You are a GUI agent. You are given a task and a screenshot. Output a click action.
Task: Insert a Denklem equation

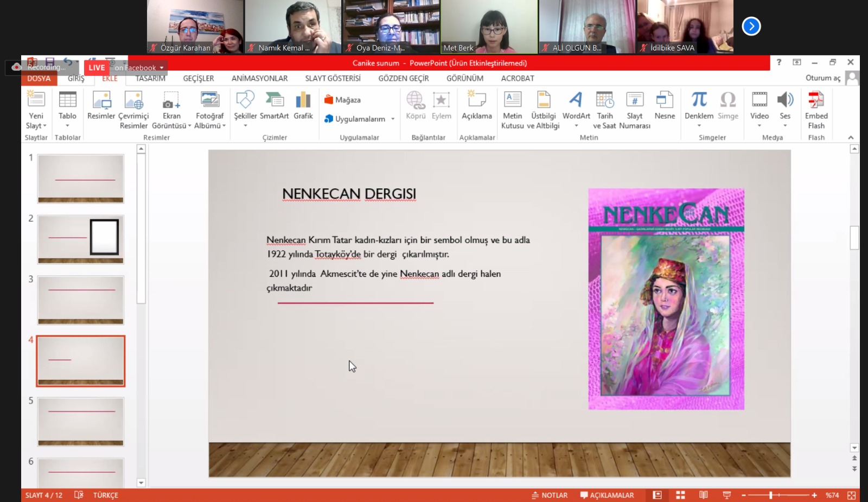699,109
